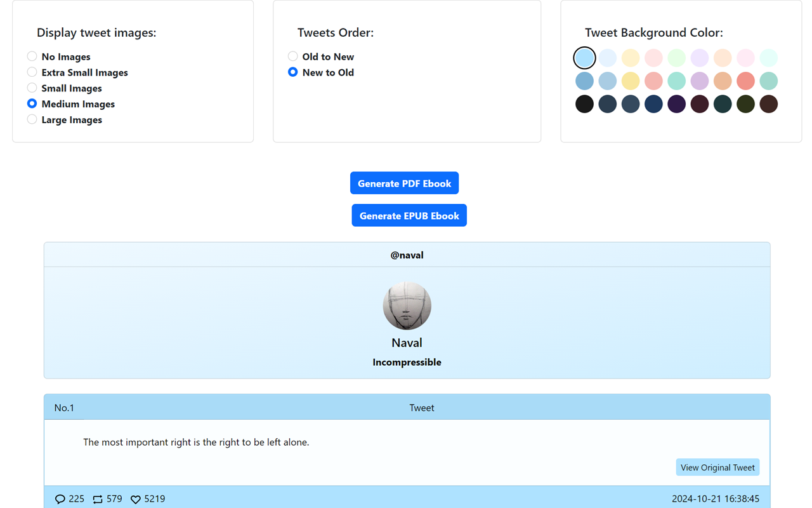Viewport: 812px width, 508px height.
Task: Open View Original Tweet link
Action: pyautogui.click(x=717, y=467)
